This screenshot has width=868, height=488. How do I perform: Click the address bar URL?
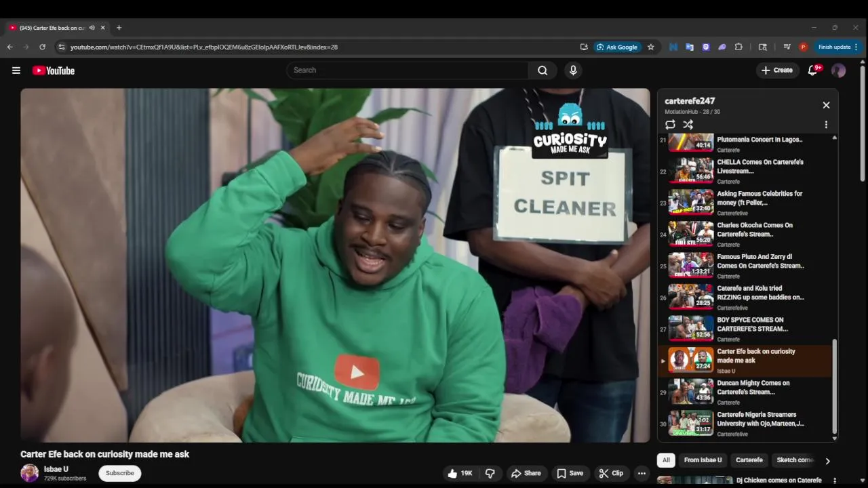[x=204, y=47]
